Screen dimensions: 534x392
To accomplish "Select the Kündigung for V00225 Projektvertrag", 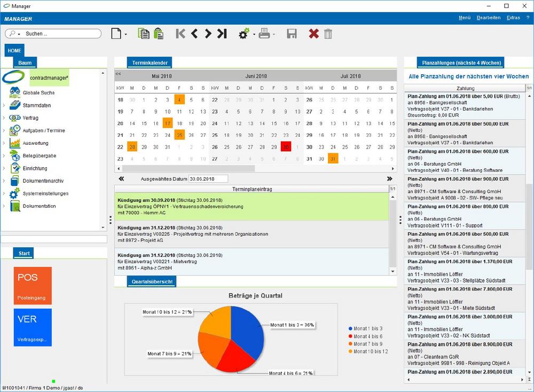I will pos(252,234).
